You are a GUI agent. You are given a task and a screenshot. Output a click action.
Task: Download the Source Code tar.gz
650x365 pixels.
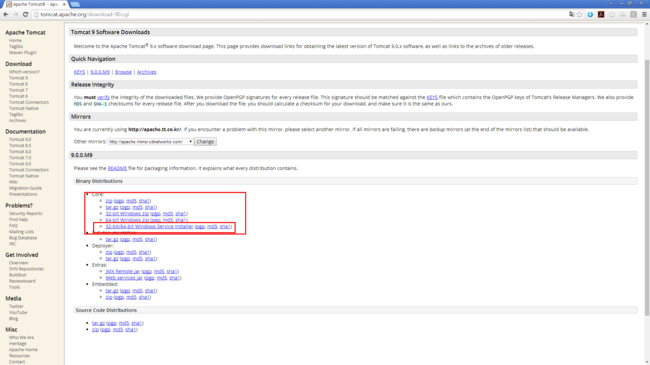click(x=99, y=323)
